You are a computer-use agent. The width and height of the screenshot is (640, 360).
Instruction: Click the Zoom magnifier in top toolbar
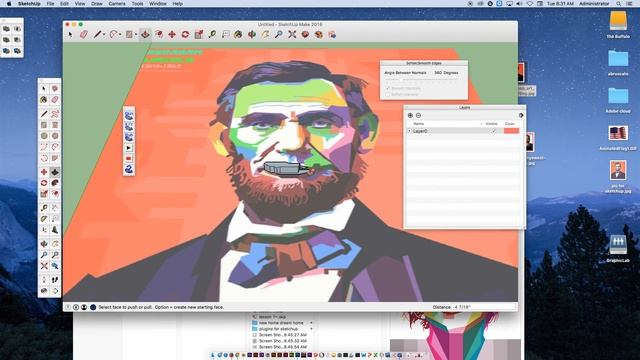(278, 35)
